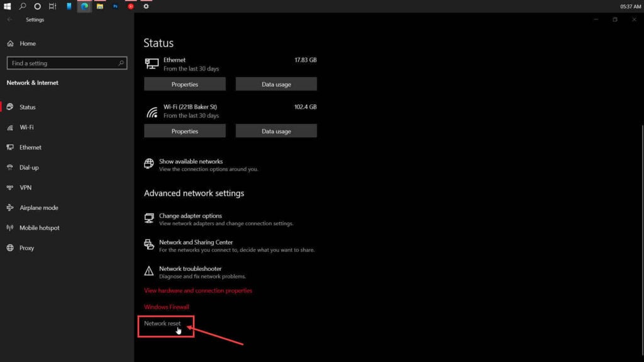
Task: Open Ethernet Properties button
Action: coord(184,84)
